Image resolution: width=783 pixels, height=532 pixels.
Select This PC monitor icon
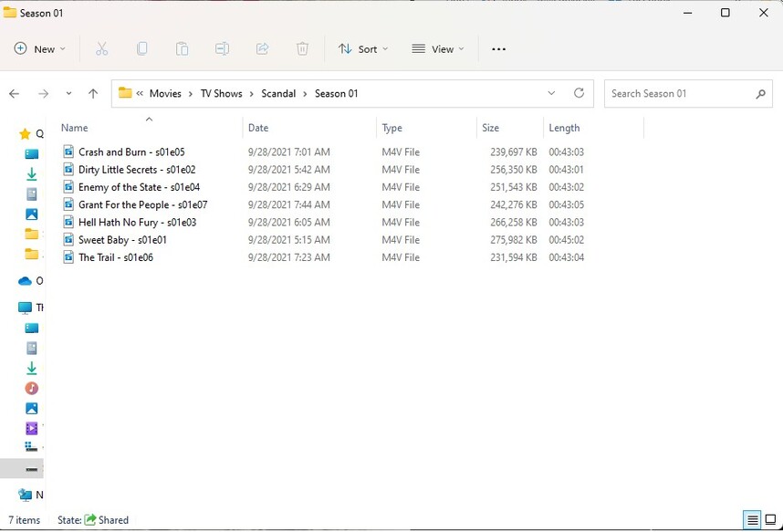tap(25, 308)
